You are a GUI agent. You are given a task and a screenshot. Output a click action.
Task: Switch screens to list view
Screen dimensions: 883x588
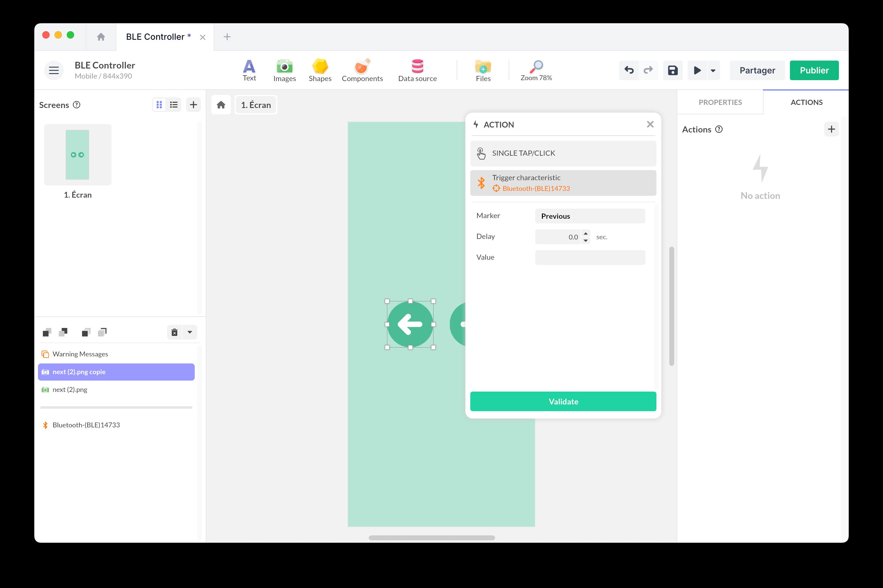click(173, 105)
